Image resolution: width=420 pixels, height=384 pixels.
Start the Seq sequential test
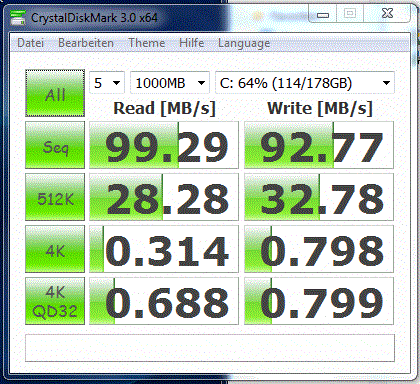[x=55, y=145]
